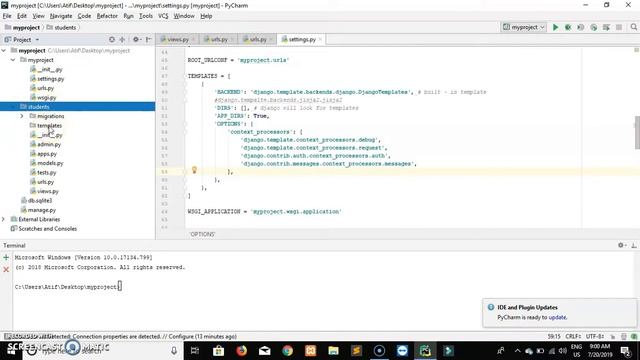Open the myproject run configuration dropdown
Viewport: 640px width, 360px height.
[x=524, y=27]
